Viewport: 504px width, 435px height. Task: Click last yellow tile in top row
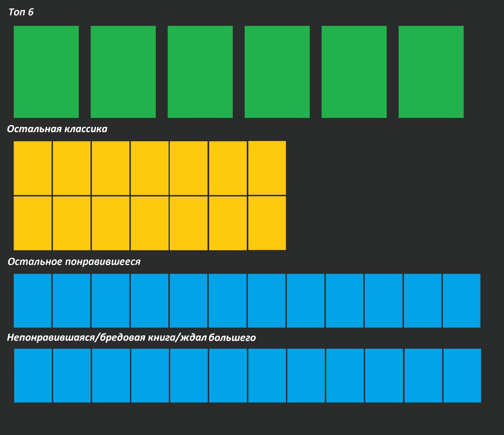coord(267,168)
